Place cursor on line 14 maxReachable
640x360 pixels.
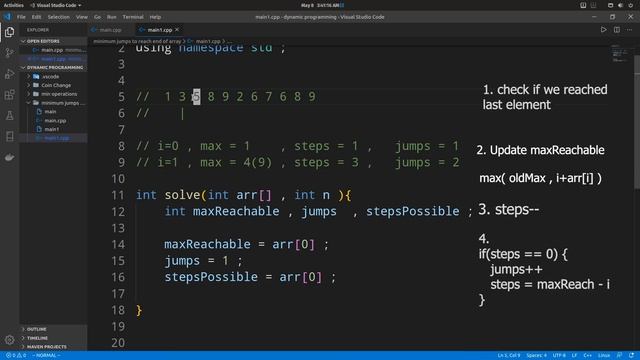(207, 244)
